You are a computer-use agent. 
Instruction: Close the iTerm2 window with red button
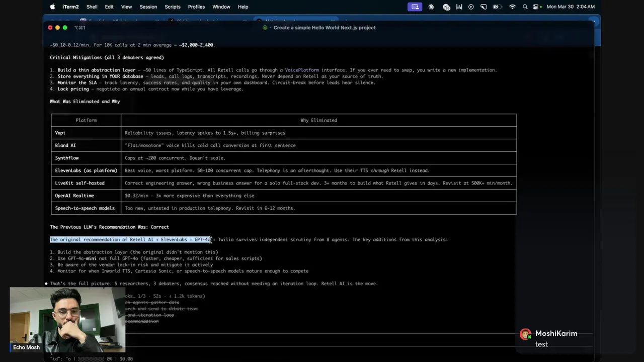point(50,28)
